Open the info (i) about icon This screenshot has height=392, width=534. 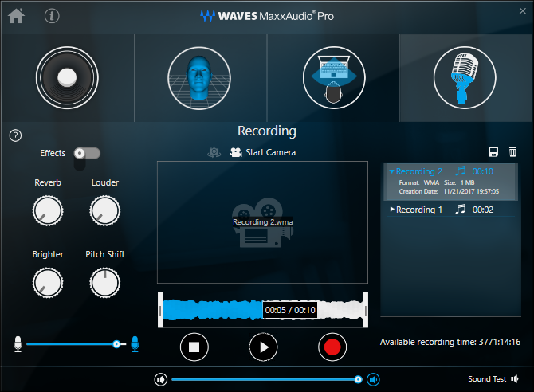click(x=52, y=16)
